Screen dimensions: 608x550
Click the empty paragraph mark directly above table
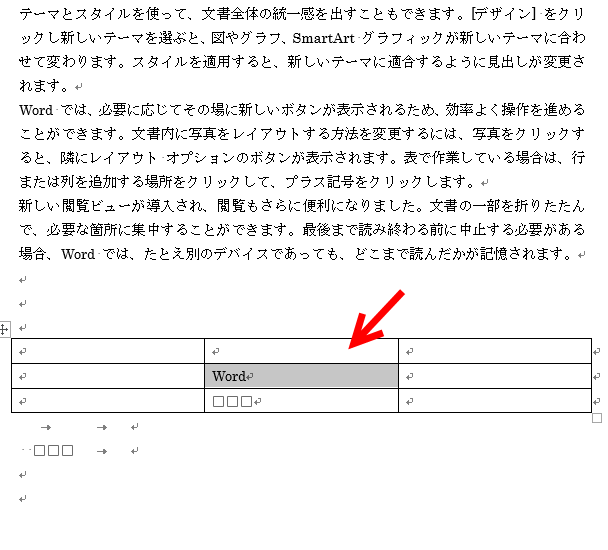[x=23, y=327]
